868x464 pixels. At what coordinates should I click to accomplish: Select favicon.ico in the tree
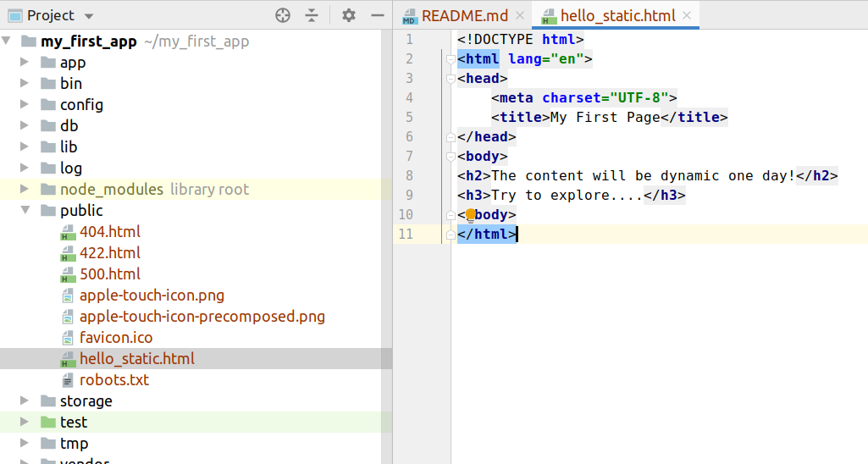[x=116, y=337]
